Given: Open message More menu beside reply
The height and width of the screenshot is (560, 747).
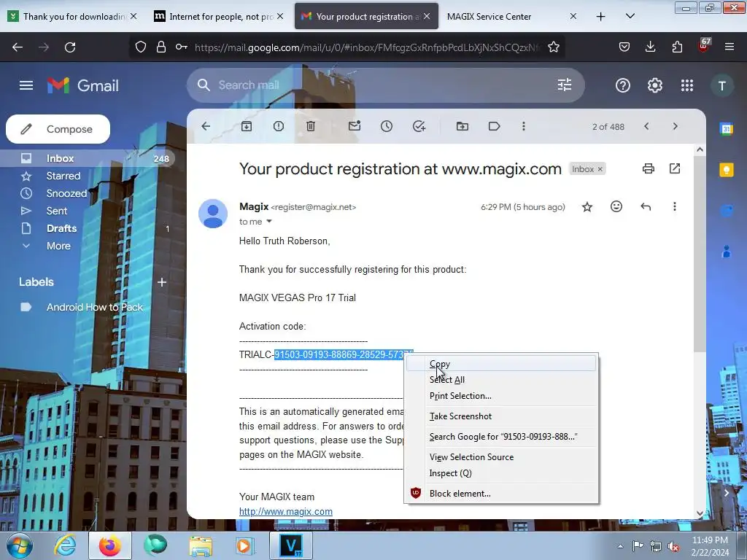Looking at the screenshot, I should 675,206.
